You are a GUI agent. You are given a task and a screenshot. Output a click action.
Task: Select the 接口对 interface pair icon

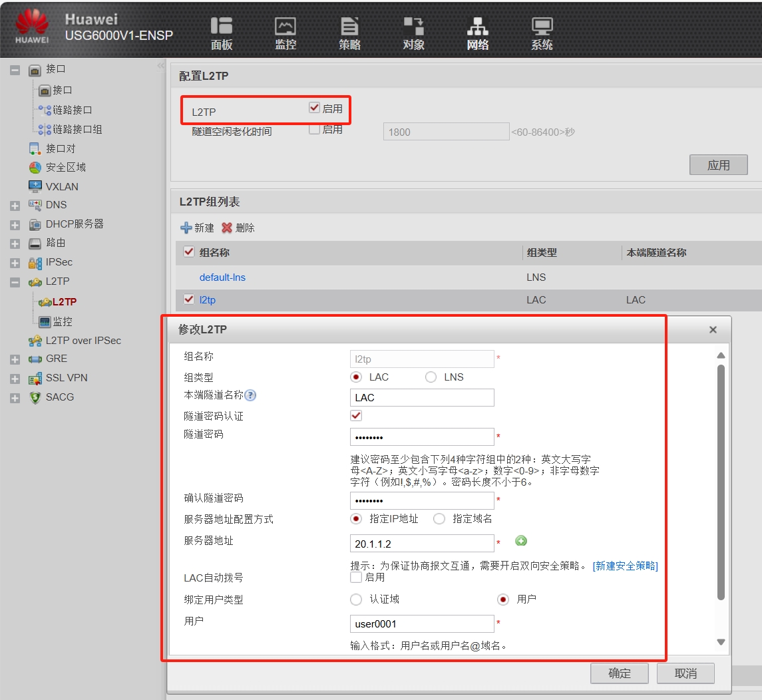point(35,148)
